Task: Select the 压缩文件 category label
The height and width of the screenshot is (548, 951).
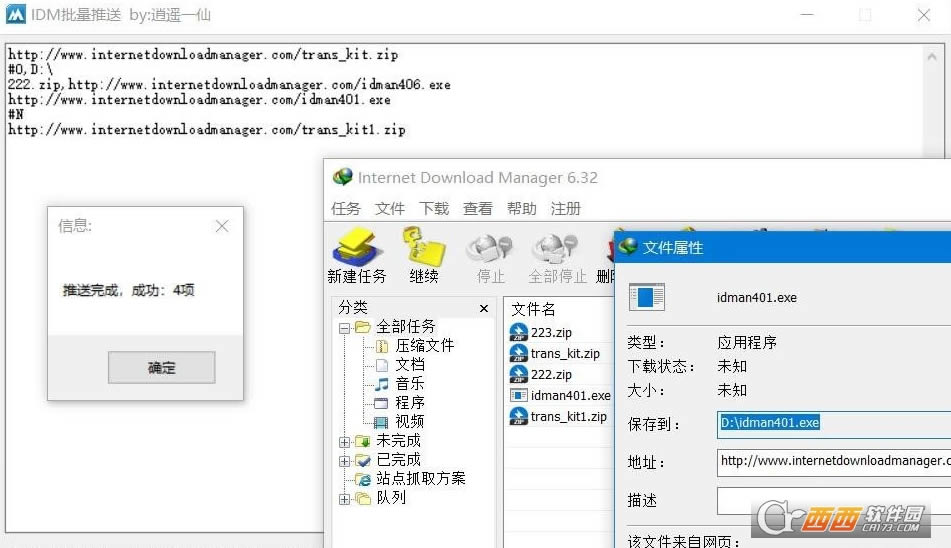Action: [x=425, y=346]
